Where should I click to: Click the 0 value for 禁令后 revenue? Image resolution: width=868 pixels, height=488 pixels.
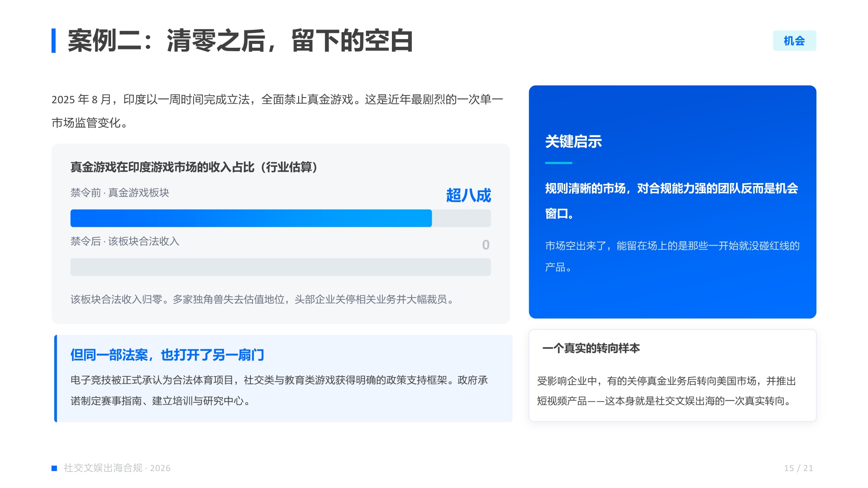[486, 245]
